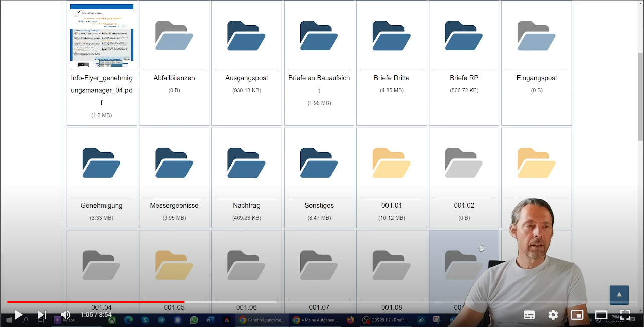644x327 pixels.
Task: Click the Messergebnisse folder label
Action: [174, 206]
